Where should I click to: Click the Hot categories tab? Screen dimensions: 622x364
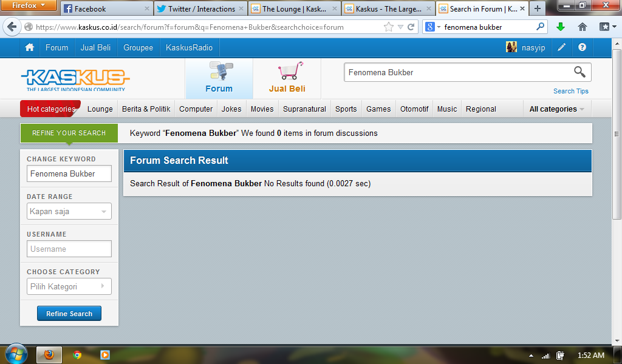coord(50,109)
